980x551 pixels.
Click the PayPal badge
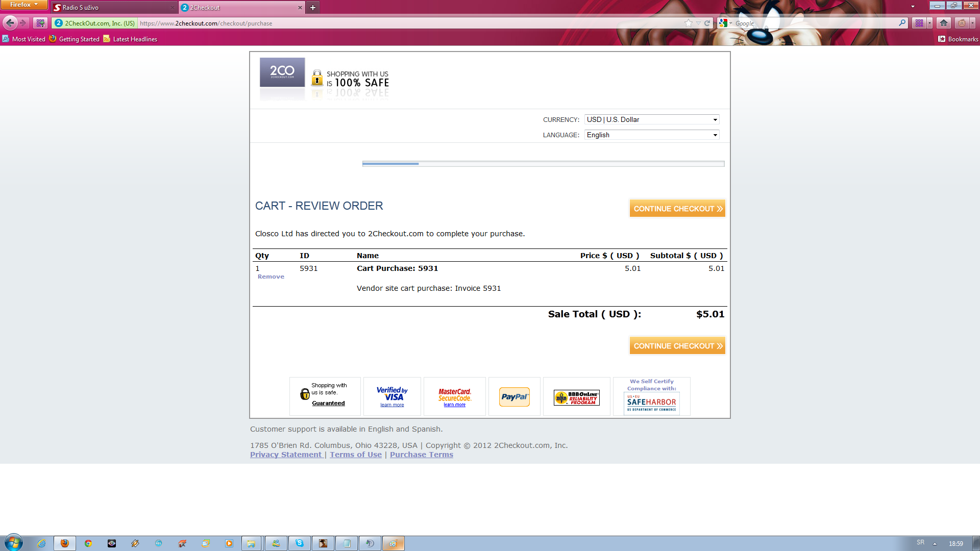coord(514,396)
